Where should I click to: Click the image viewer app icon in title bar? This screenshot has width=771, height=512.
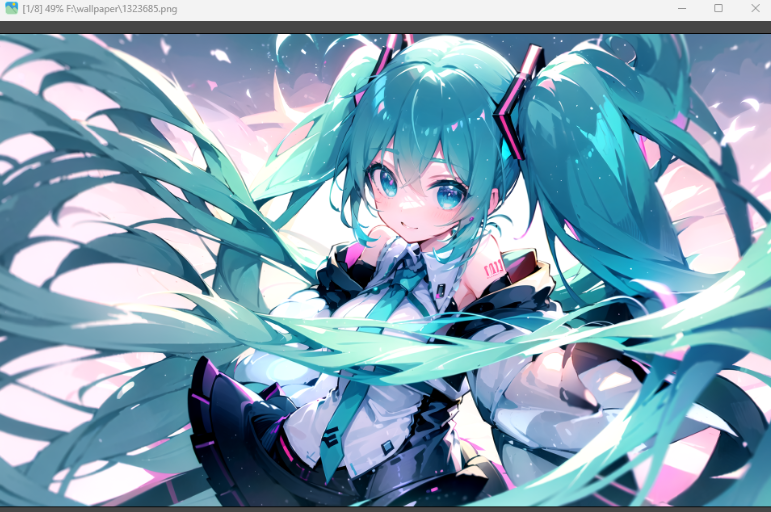tap(11, 8)
